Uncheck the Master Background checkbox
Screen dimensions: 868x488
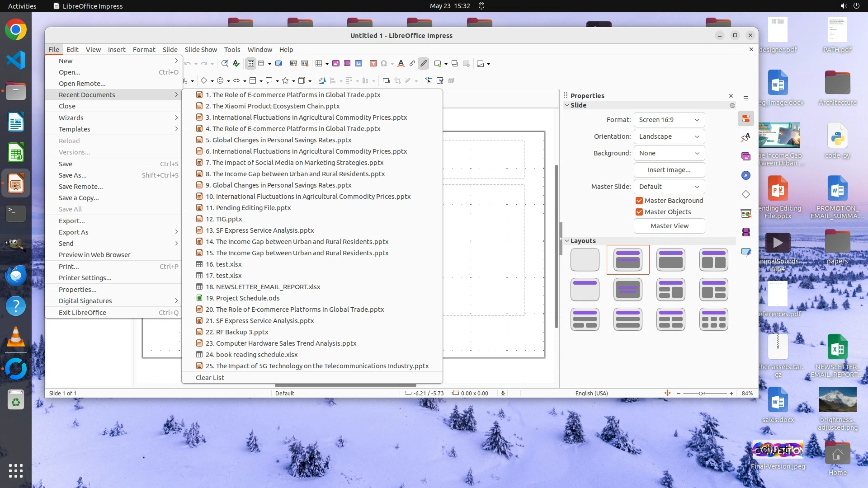(639, 201)
